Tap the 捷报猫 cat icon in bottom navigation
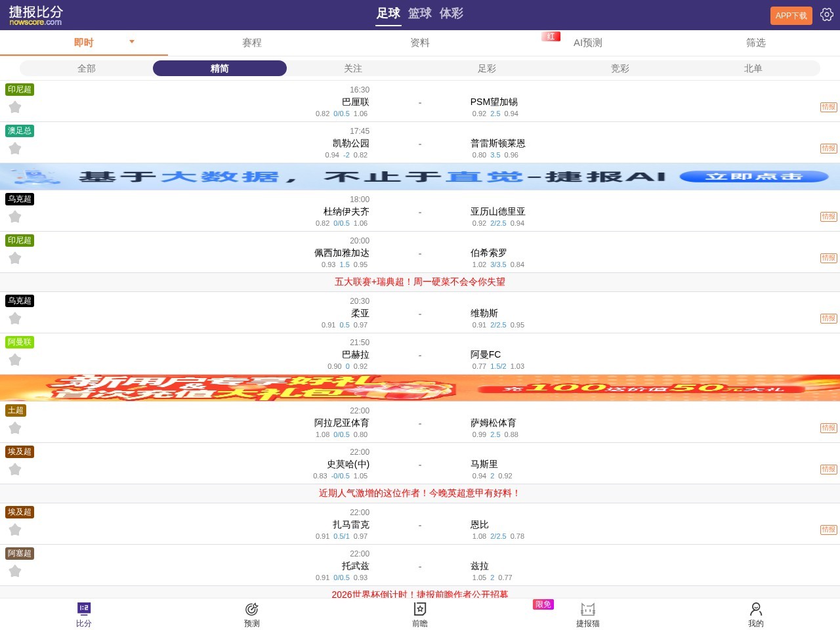Image resolution: width=840 pixels, height=630 pixels. [x=587, y=614]
